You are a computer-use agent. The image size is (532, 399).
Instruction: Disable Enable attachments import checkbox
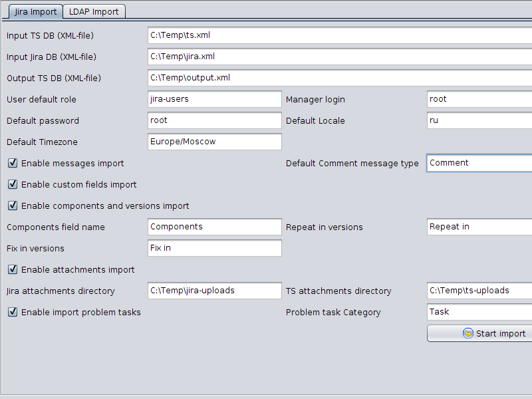click(13, 269)
